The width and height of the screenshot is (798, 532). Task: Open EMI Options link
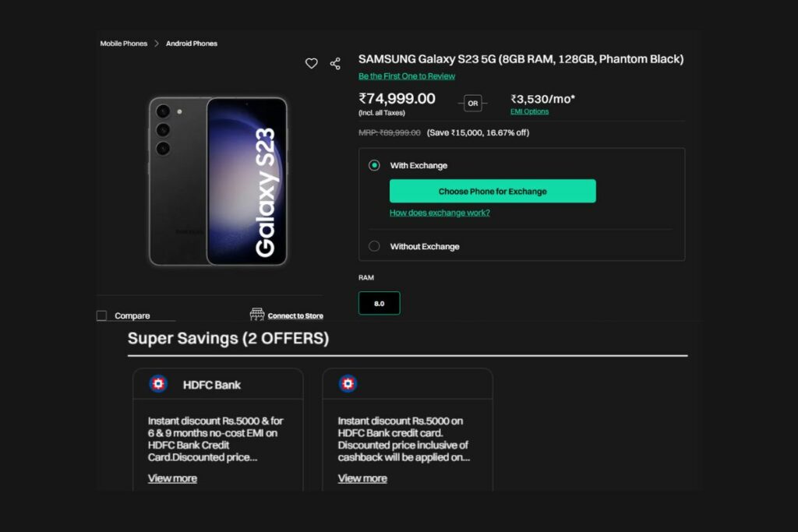point(529,111)
